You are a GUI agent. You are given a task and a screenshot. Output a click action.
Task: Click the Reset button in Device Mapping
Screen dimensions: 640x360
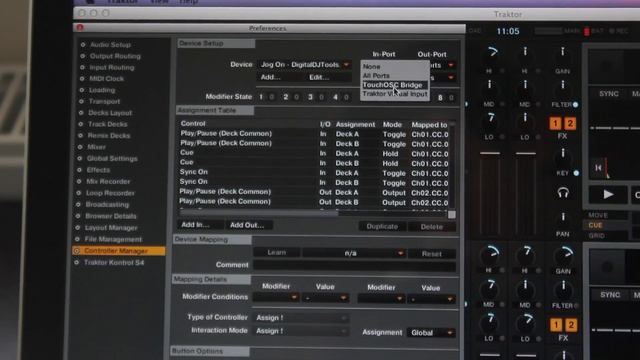(431, 254)
